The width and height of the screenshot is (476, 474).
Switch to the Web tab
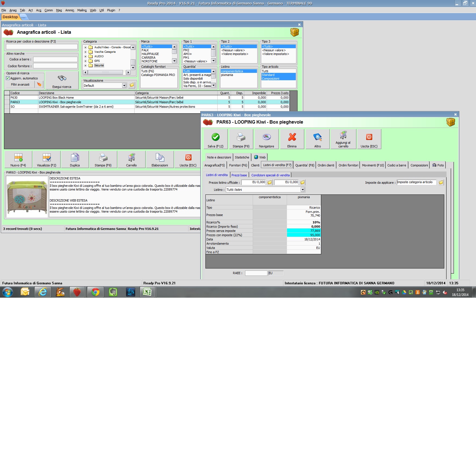coord(260,157)
